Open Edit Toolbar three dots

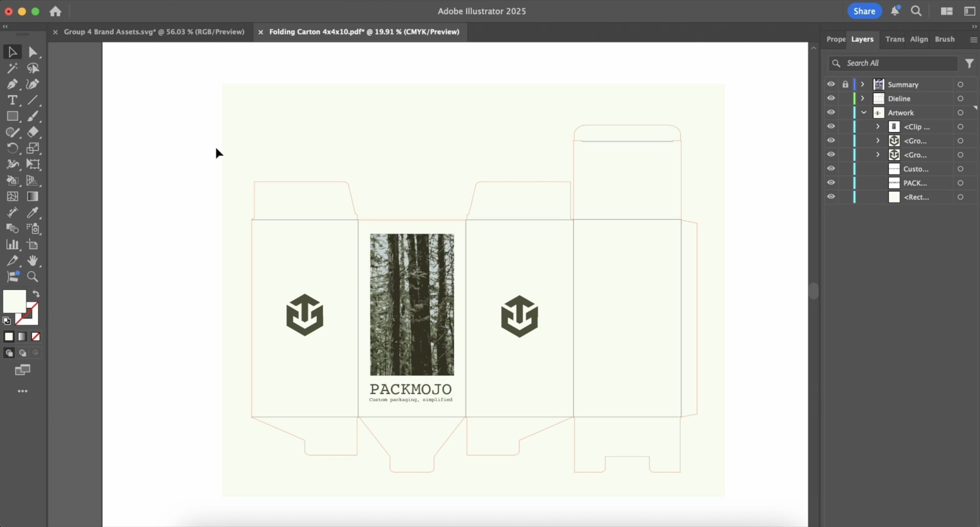click(x=23, y=391)
